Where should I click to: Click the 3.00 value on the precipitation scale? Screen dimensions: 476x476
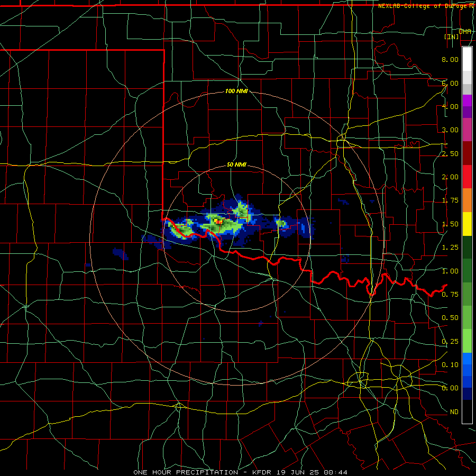pos(450,130)
